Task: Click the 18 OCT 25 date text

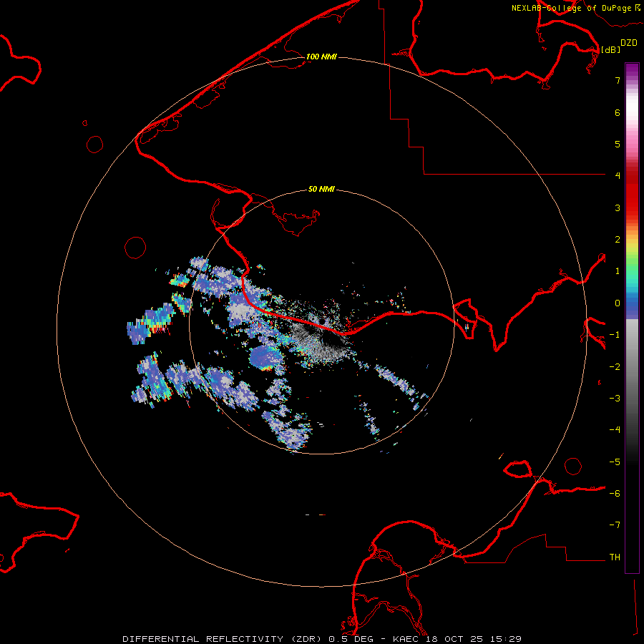Action: click(454, 639)
